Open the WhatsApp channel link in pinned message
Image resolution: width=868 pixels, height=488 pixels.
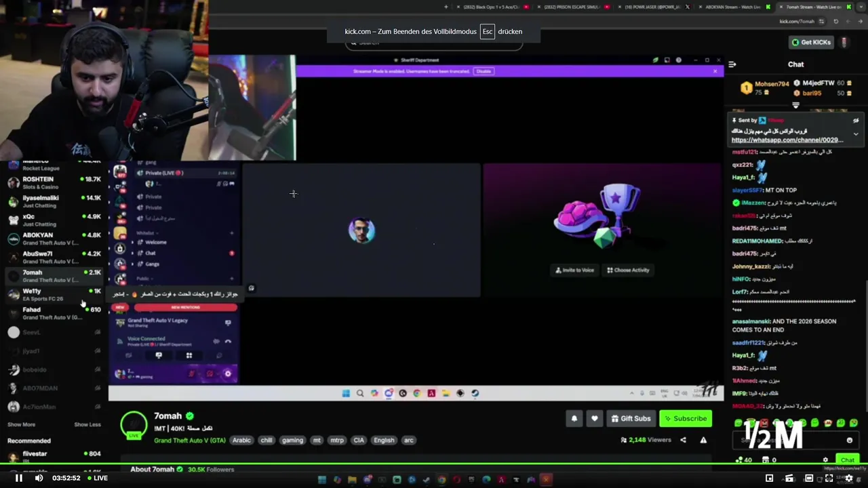coord(787,140)
